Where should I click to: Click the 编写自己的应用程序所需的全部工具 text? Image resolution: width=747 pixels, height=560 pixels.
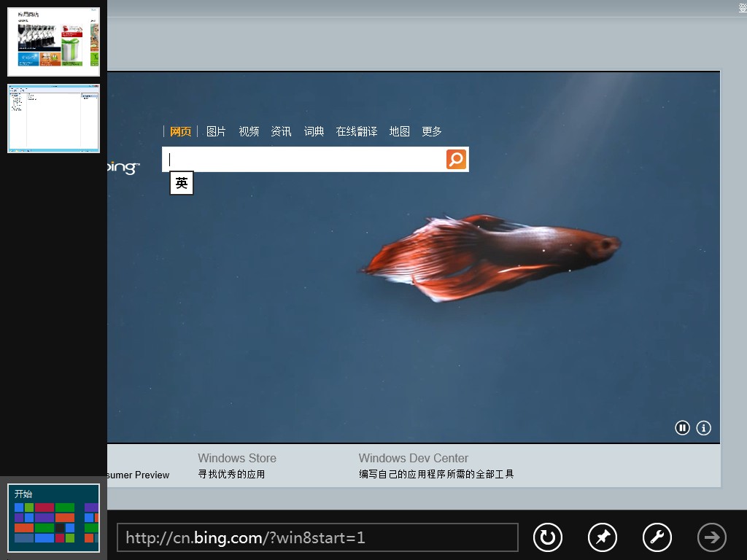pos(436,474)
